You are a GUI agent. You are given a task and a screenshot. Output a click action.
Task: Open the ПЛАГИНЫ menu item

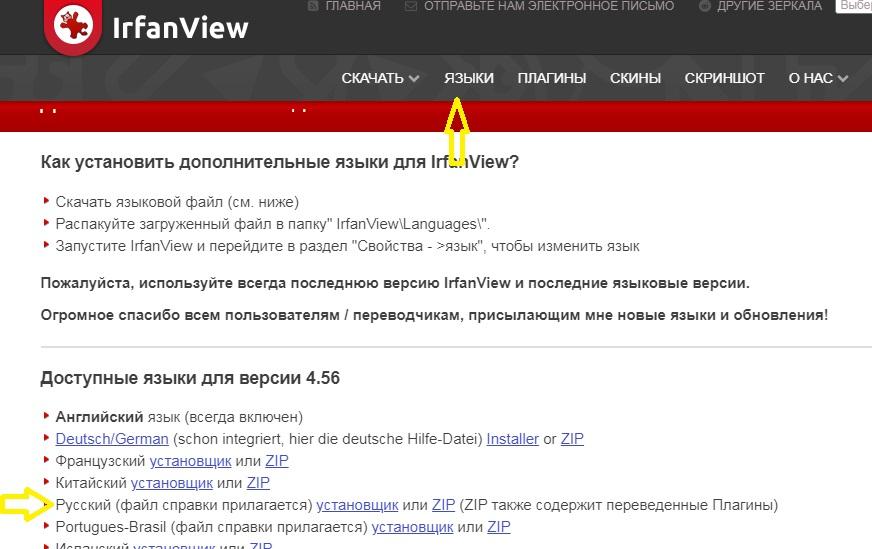(552, 78)
